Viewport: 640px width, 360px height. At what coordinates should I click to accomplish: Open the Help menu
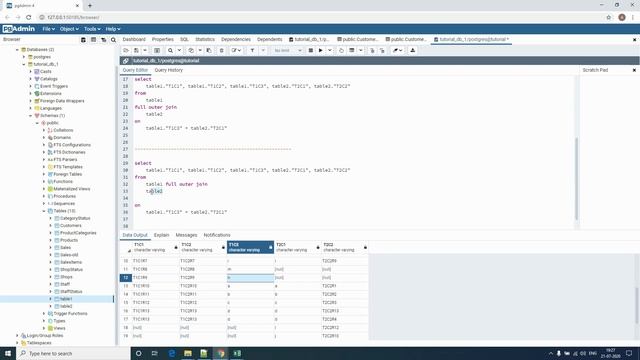click(x=113, y=29)
